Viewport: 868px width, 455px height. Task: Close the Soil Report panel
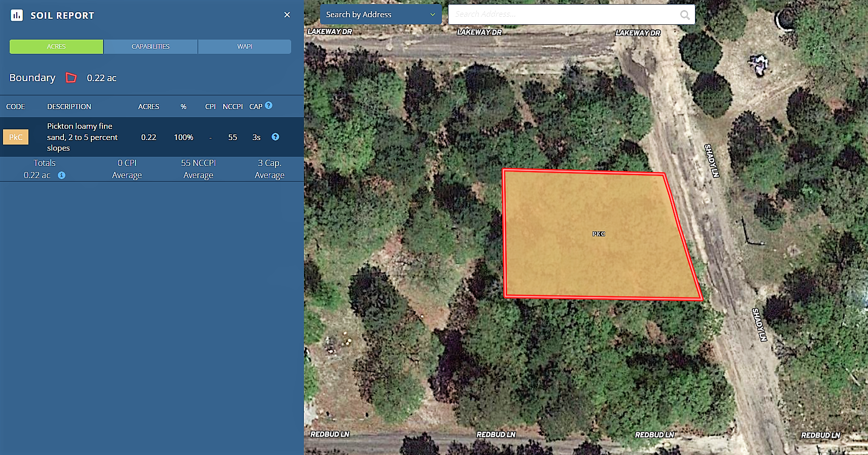(287, 15)
